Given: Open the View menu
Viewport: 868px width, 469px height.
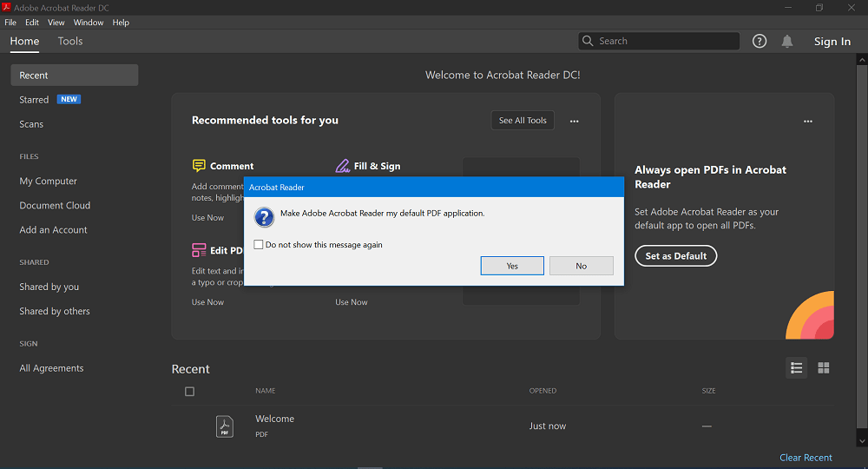Looking at the screenshot, I should pos(56,23).
